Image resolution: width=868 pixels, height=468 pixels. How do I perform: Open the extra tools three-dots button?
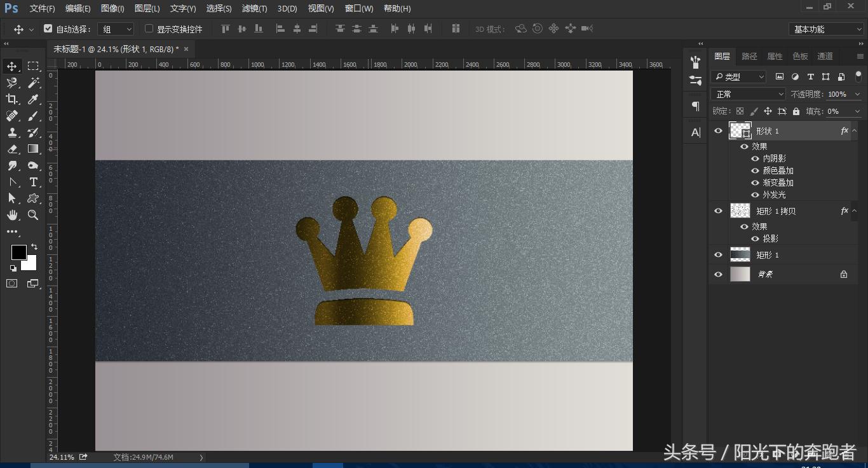click(12, 232)
